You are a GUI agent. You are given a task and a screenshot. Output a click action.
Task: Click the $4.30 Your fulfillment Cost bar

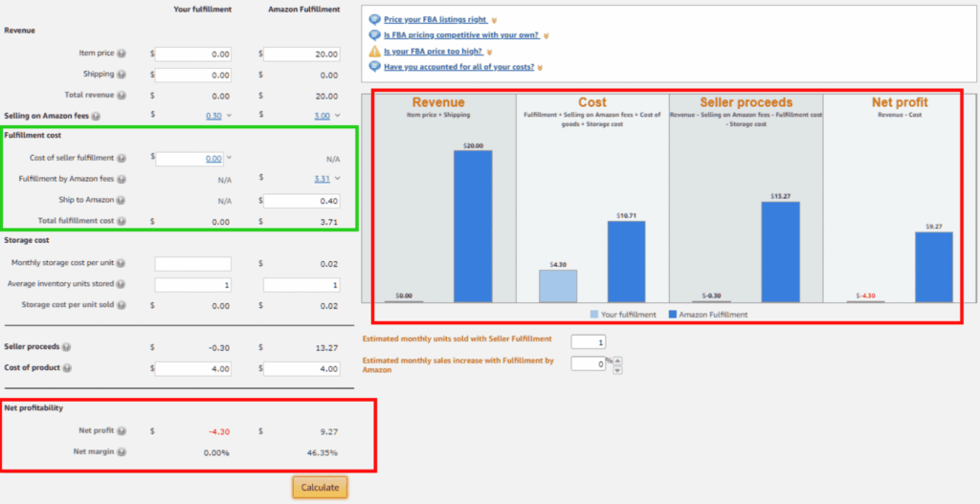pos(558,286)
